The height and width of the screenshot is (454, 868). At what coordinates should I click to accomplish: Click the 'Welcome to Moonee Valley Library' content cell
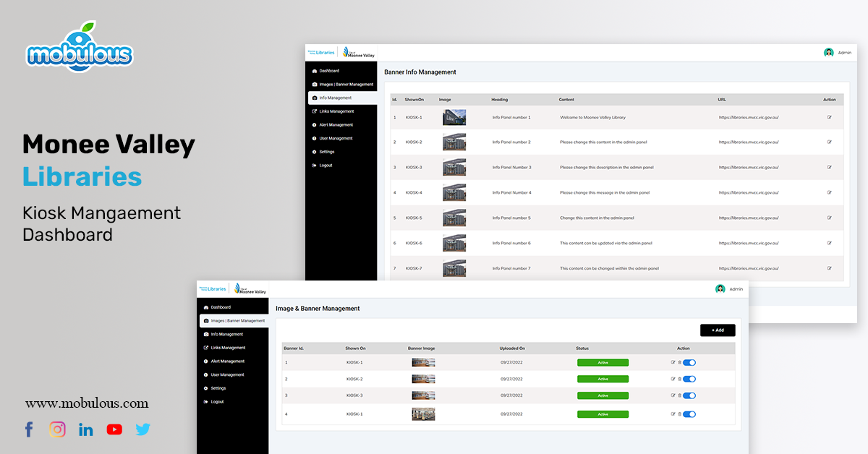[x=592, y=117]
